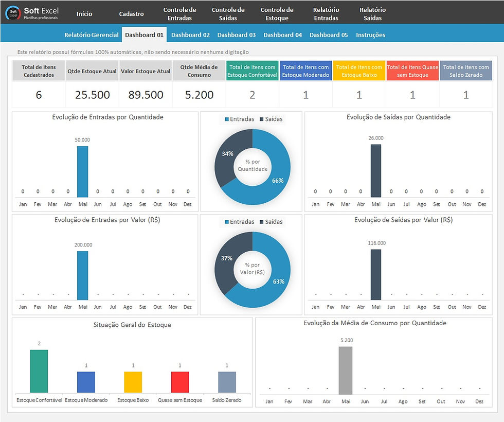The height and width of the screenshot is (422, 504).
Task: Switch to the Dashboard 02 tab
Action: click(191, 34)
